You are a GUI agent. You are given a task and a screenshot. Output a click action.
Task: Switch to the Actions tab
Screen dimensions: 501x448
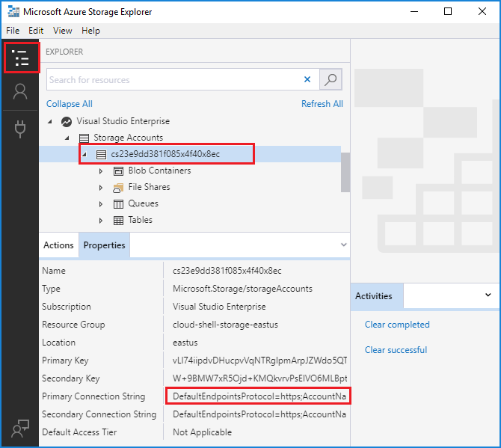58,245
